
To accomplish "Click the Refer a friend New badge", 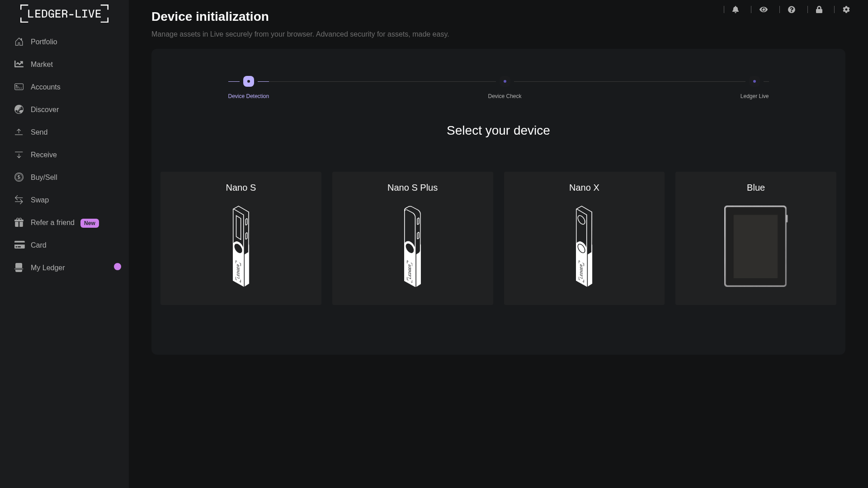I will [x=90, y=223].
